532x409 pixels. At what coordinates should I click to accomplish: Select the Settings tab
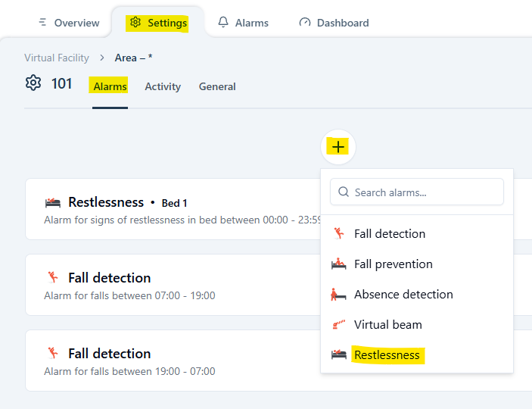tap(157, 23)
